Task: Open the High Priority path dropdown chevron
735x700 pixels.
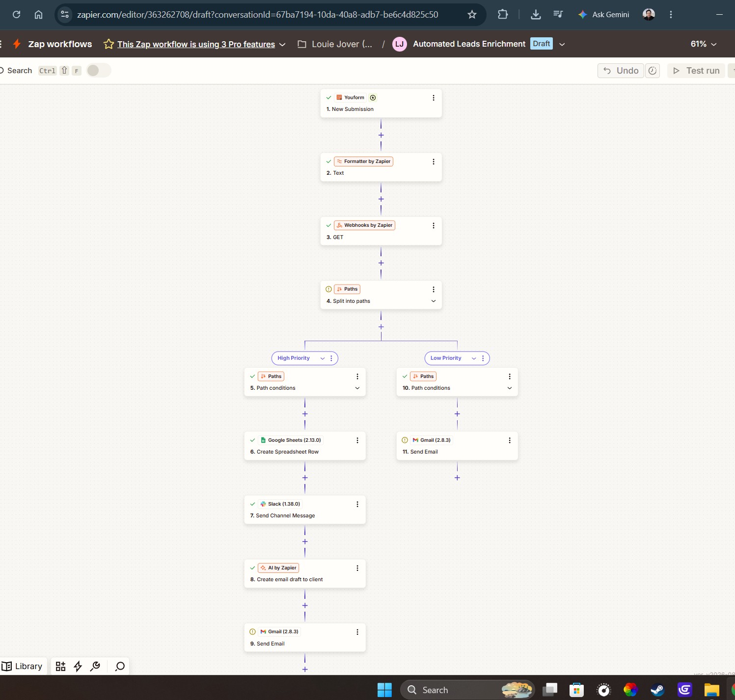Action: tap(323, 358)
